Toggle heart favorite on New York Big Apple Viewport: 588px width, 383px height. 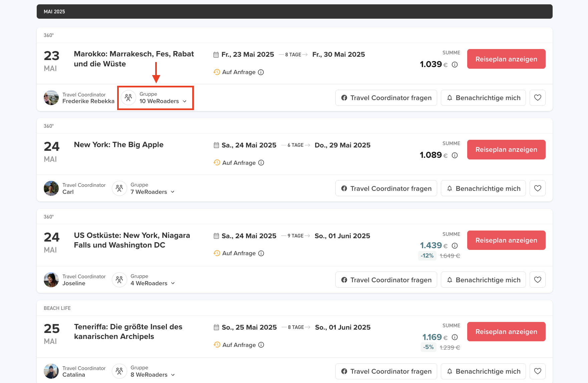coord(537,188)
